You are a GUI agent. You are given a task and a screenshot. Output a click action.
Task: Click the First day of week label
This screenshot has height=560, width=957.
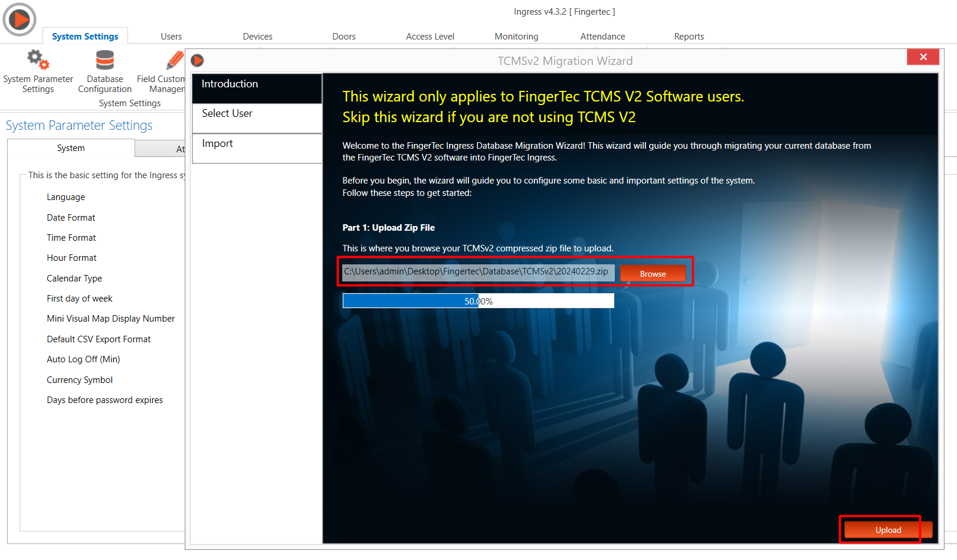(80, 299)
